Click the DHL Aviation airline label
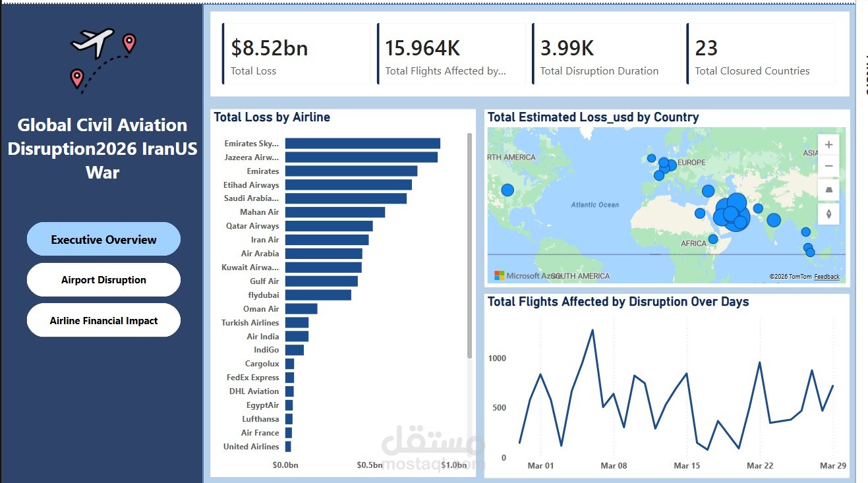 254,391
